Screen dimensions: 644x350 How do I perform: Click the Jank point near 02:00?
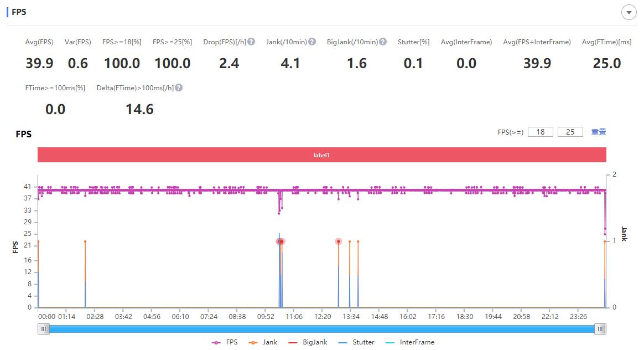[85, 241]
